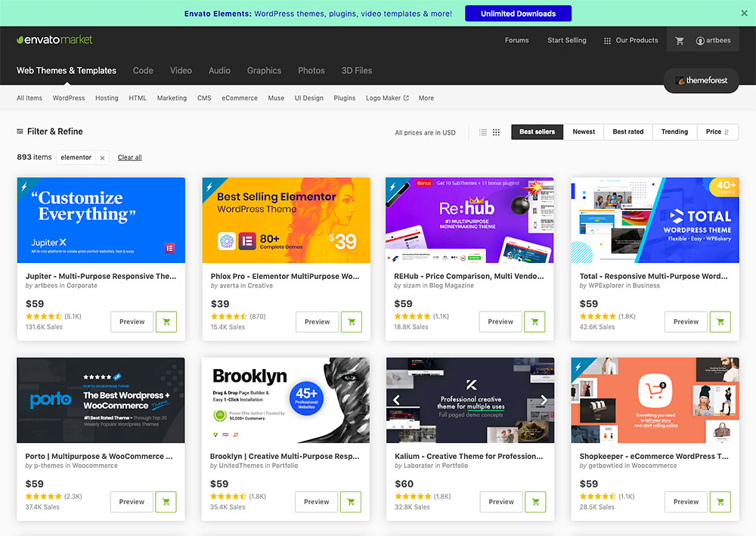The height and width of the screenshot is (536, 756).
Task: Switch to grid view layout
Action: point(496,132)
